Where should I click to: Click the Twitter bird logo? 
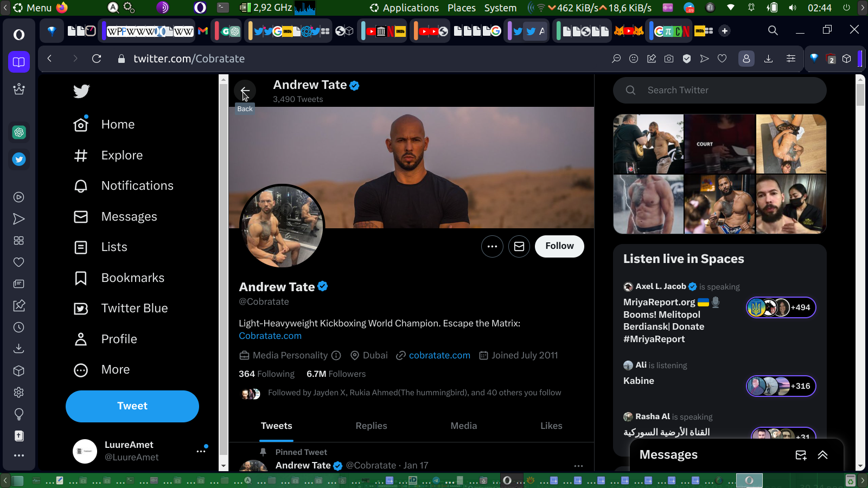click(81, 91)
